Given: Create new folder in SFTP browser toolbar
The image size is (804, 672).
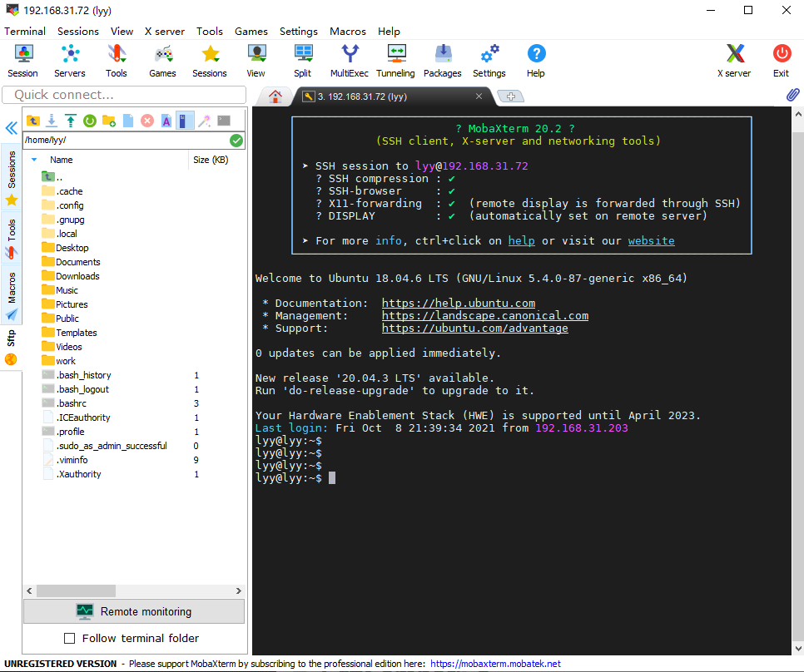Looking at the screenshot, I should tap(109, 121).
